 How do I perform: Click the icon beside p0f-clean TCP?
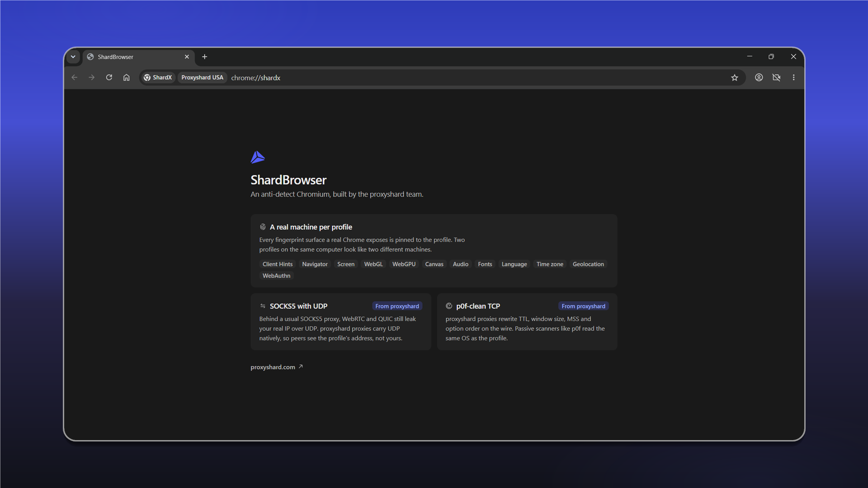pyautogui.click(x=449, y=306)
